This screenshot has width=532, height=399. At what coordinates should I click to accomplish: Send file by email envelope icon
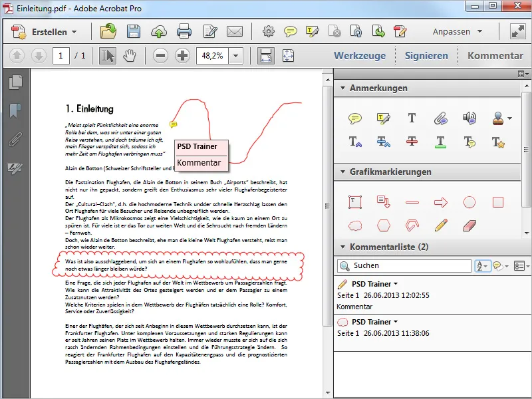tap(235, 31)
